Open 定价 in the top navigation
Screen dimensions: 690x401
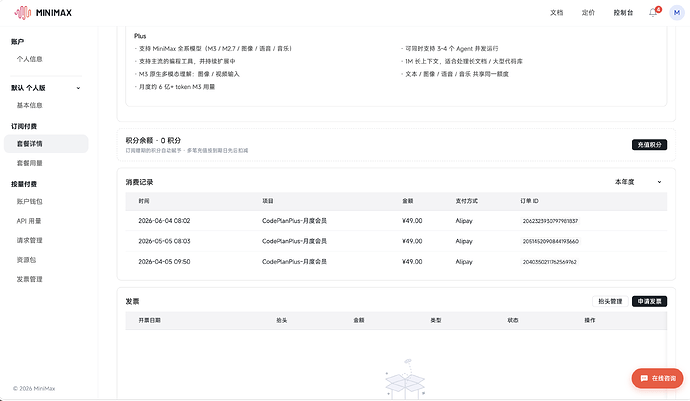588,13
